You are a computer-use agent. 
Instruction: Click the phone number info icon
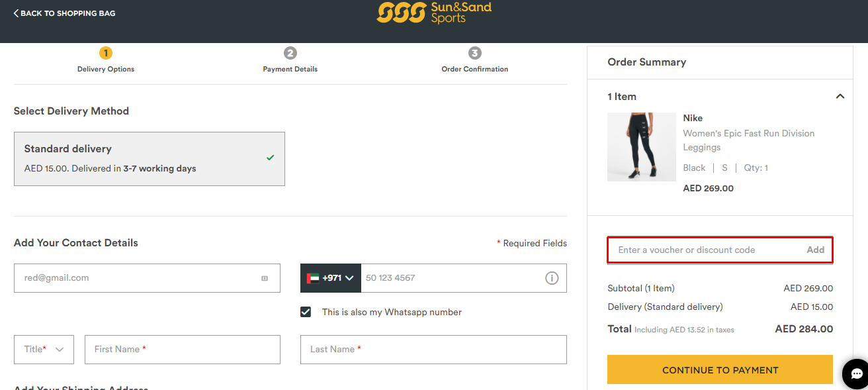tap(552, 278)
